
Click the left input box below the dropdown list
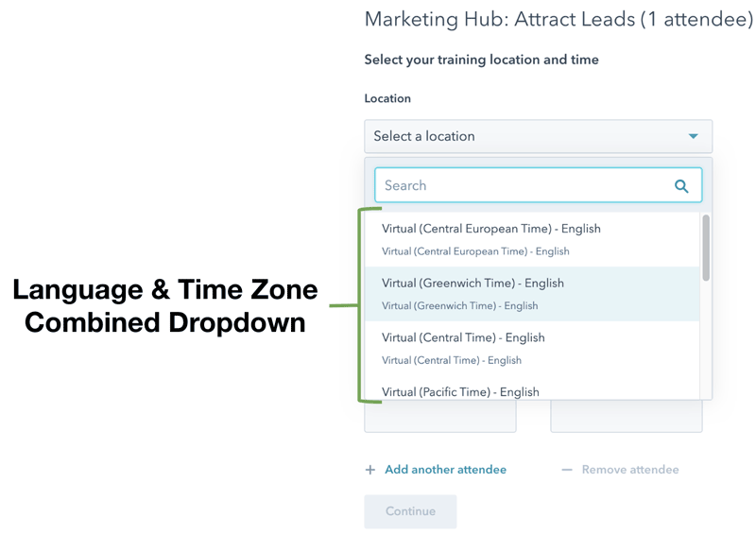440,418
